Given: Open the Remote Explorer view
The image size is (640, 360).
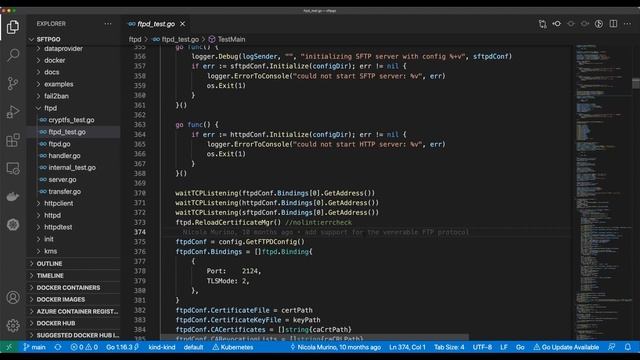Looking at the screenshot, I should [x=13, y=168].
